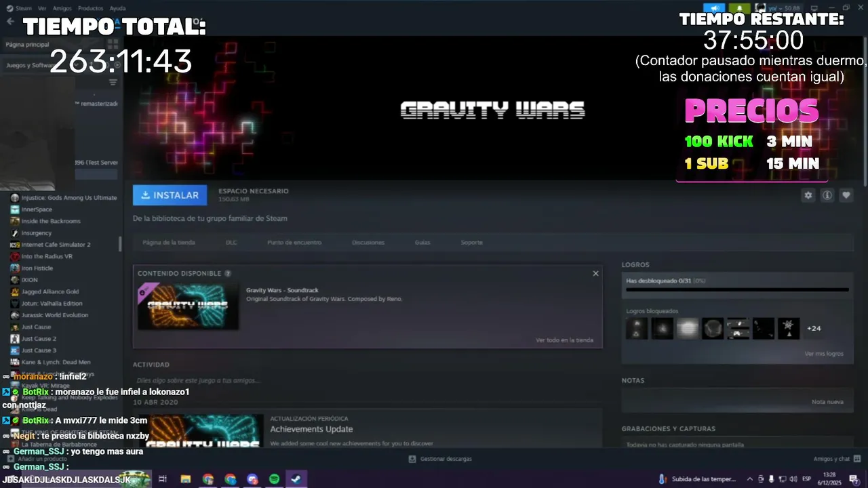Open the Productos menu

(x=90, y=8)
